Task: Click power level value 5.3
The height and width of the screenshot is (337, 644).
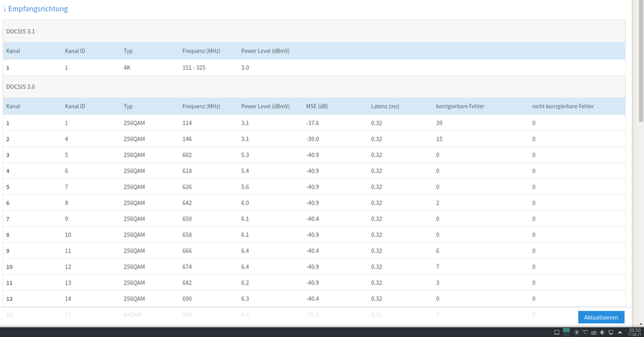Action: pyautogui.click(x=245, y=155)
